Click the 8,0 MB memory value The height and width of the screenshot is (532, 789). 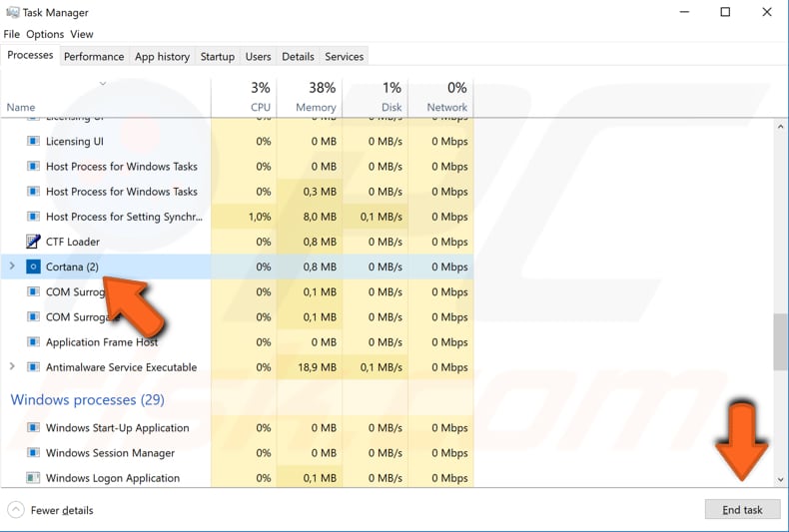320,217
